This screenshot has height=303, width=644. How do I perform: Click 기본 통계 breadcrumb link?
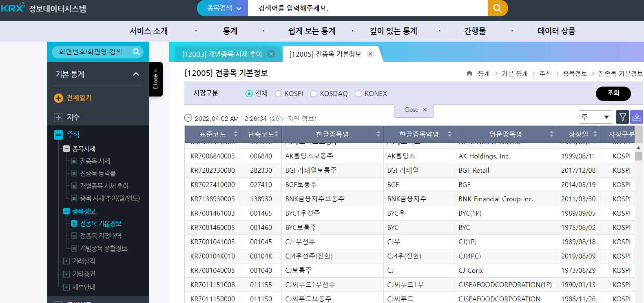pos(515,74)
